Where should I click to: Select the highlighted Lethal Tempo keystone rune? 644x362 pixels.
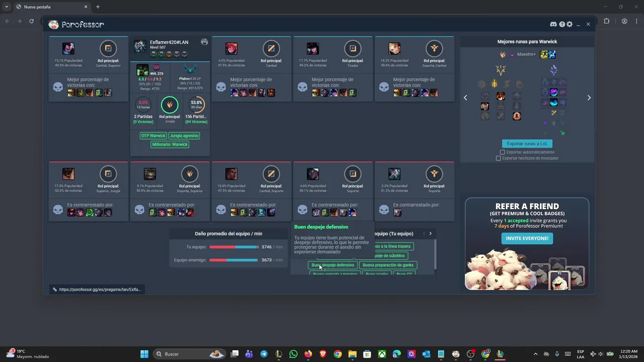(x=494, y=83)
